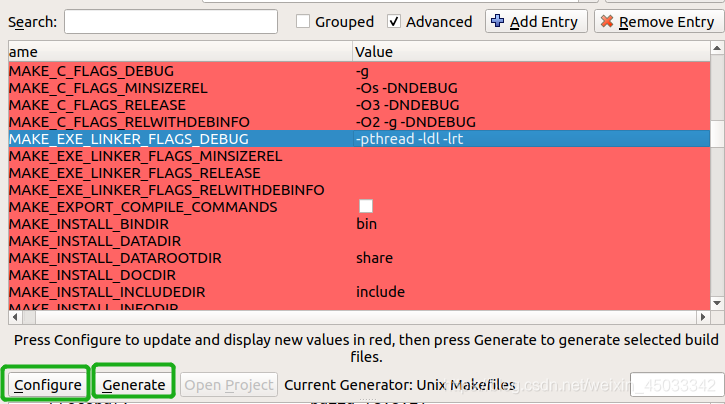Click the horizontal scrollbar right arrow
This screenshot has width=725, height=404.
[x=703, y=317]
